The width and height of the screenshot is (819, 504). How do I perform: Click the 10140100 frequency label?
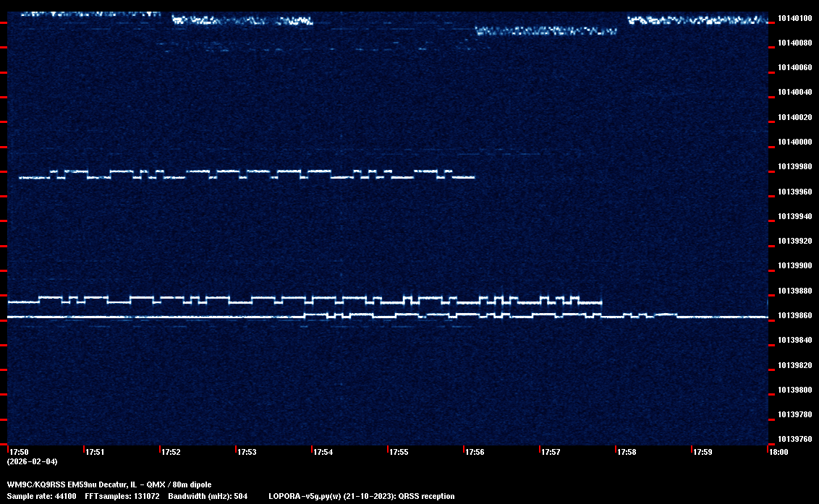[x=794, y=18]
